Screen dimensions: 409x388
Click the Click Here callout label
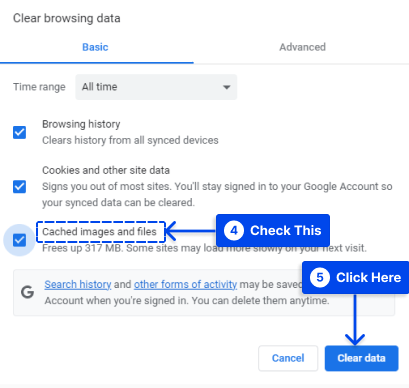tap(368, 277)
